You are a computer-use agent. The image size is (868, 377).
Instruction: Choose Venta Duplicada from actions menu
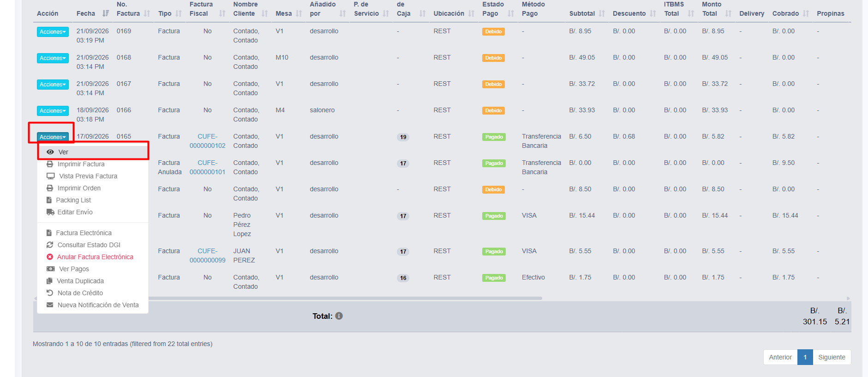93,281
